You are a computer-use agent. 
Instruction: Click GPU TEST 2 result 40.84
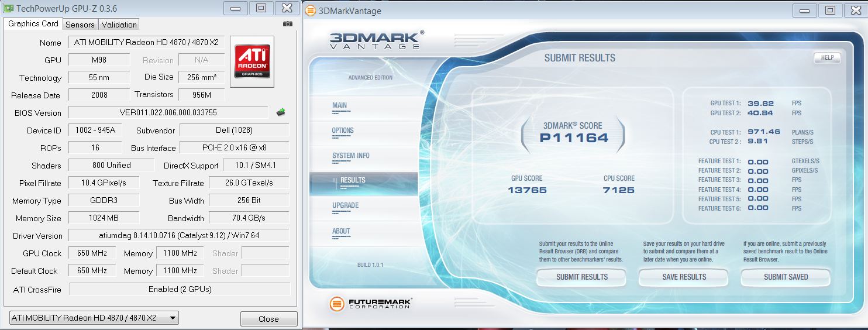(760, 113)
